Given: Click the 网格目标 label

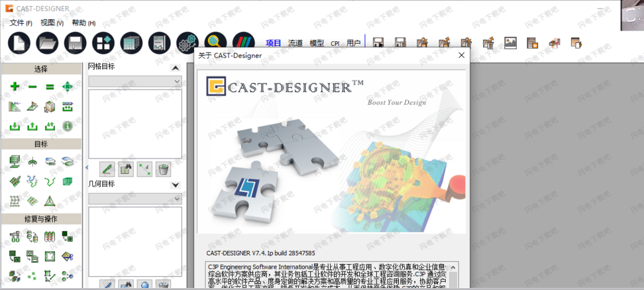Looking at the screenshot, I should pos(101,66).
